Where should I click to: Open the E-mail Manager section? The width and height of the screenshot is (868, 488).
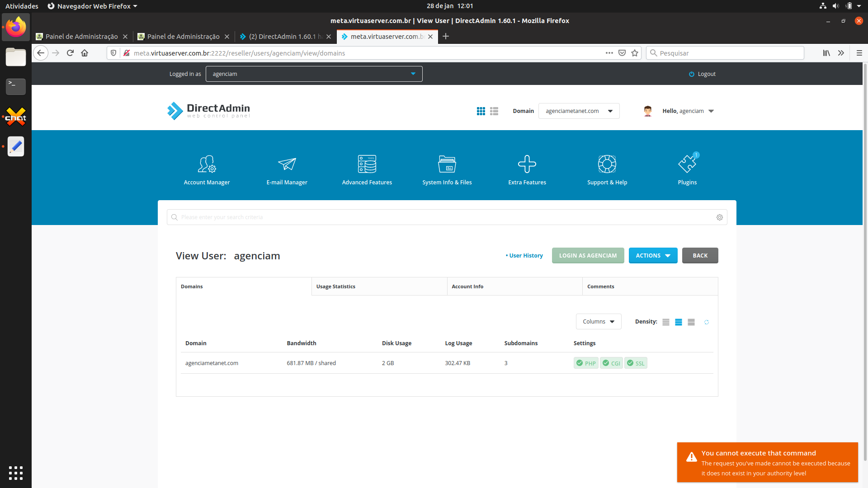click(287, 164)
